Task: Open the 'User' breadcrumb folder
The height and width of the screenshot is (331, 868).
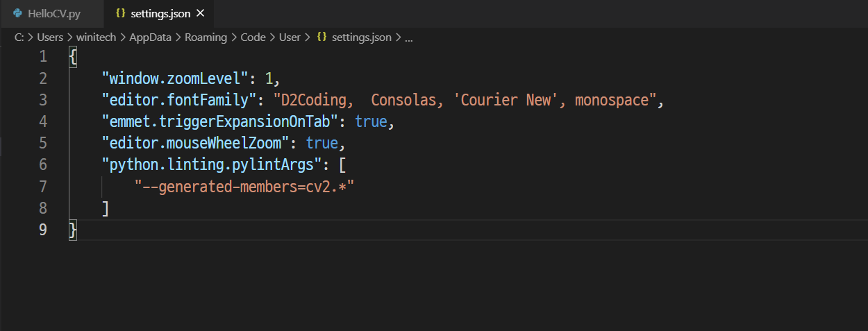Action: 290,37
